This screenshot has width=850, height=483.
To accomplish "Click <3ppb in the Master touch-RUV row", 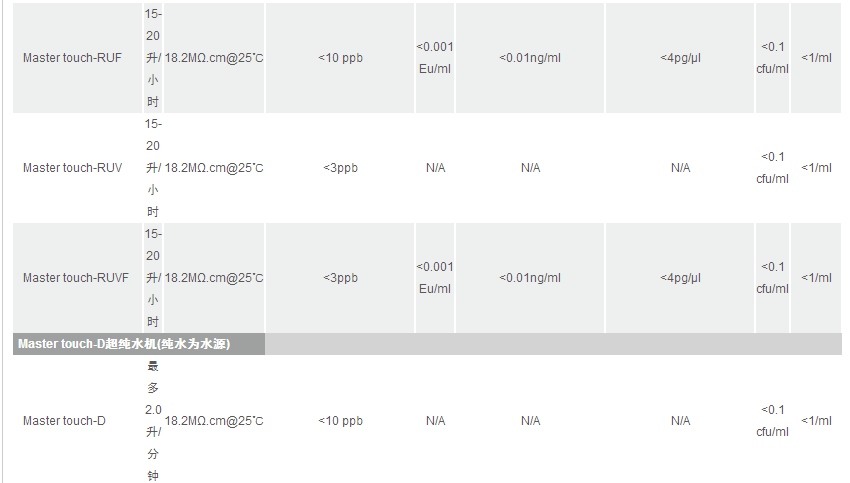I will pyautogui.click(x=340, y=168).
